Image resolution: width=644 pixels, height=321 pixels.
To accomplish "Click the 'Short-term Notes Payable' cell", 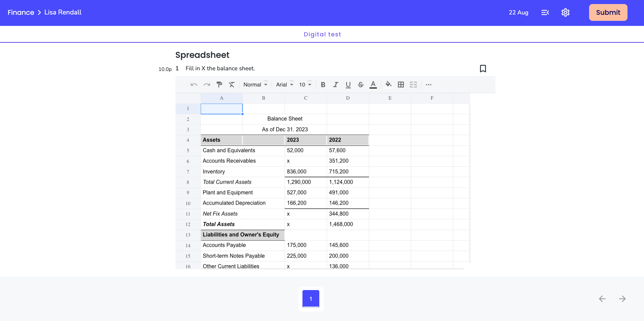I will point(243,256).
